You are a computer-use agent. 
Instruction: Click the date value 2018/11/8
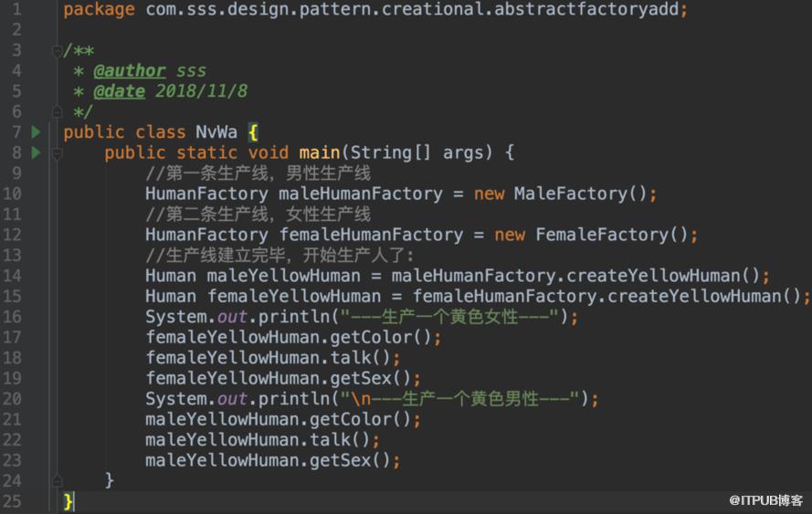pos(202,91)
